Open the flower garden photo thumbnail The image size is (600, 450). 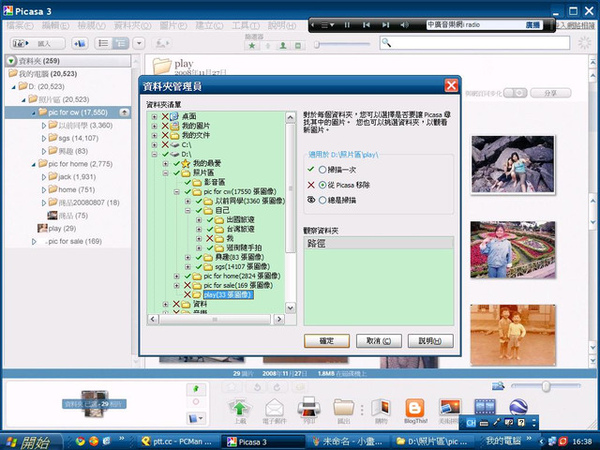[x=512, y=249]
